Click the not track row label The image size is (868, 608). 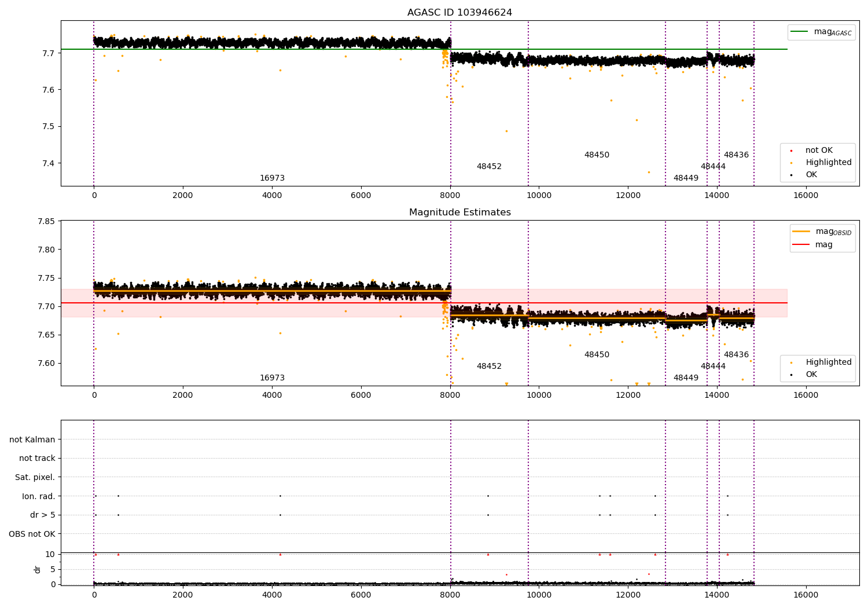(37, 459)
